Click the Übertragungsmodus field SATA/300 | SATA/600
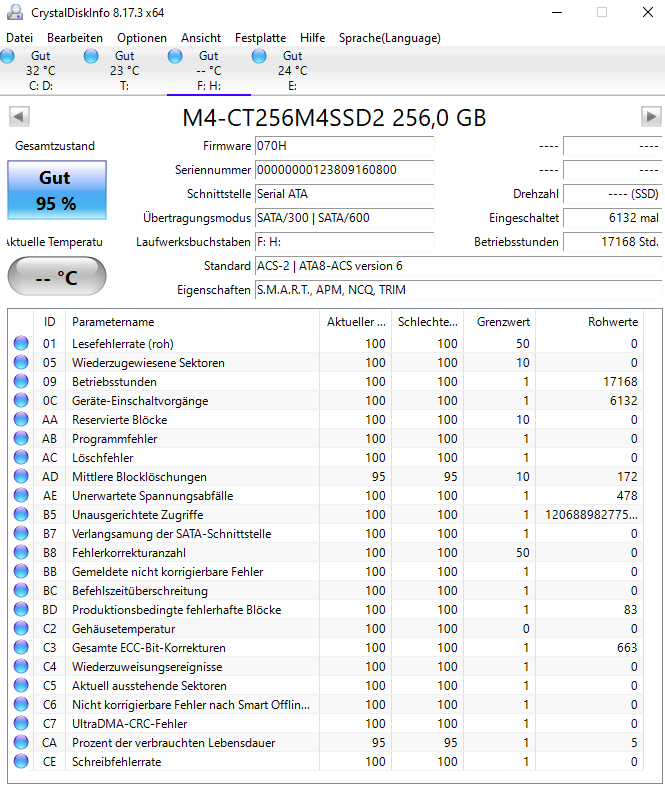Screen dimensions: 665x789 tap(345, 218)
